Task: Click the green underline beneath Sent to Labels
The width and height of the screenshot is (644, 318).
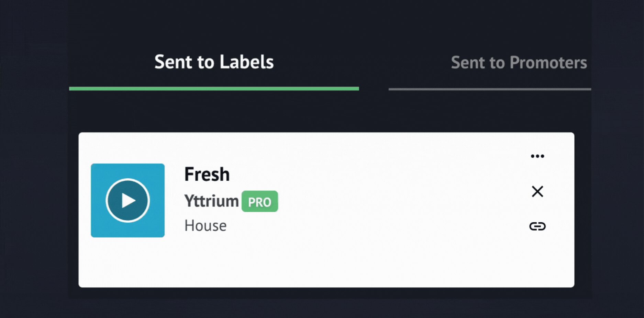Action: pyautogui.click(x=214, y=89)
